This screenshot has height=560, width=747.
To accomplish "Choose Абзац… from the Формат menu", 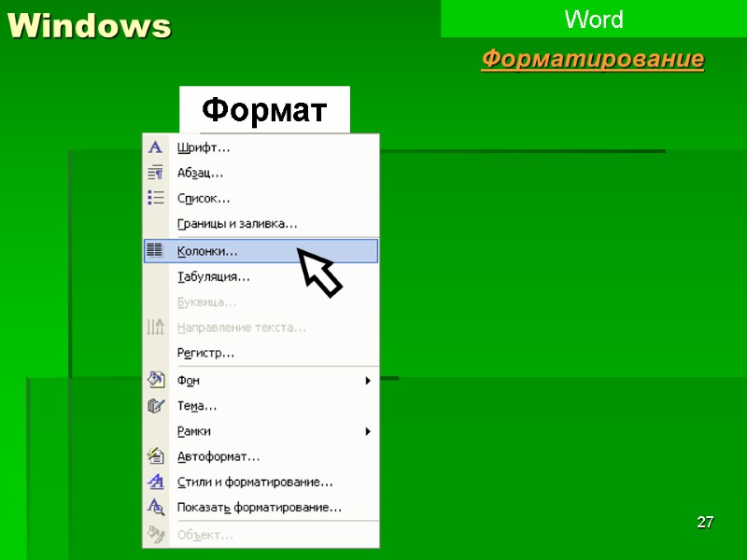I will click(x=261, y=173).
